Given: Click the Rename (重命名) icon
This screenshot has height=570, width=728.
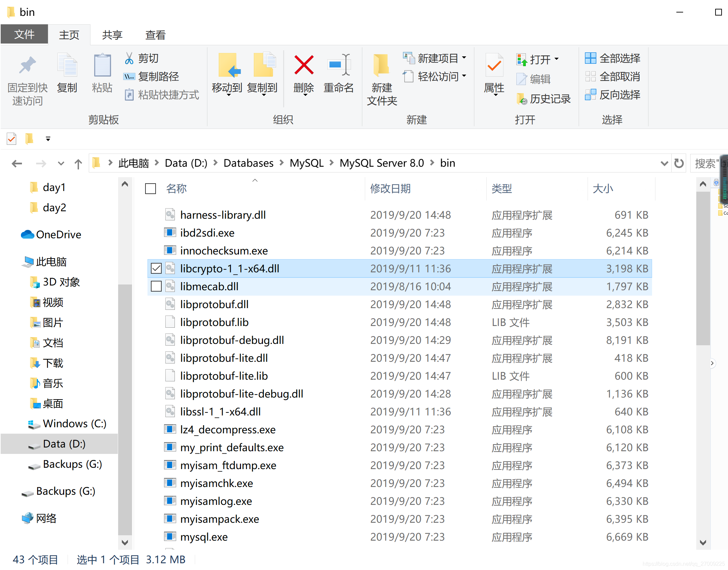Looking at the screenshot, I should coord(339,65).
